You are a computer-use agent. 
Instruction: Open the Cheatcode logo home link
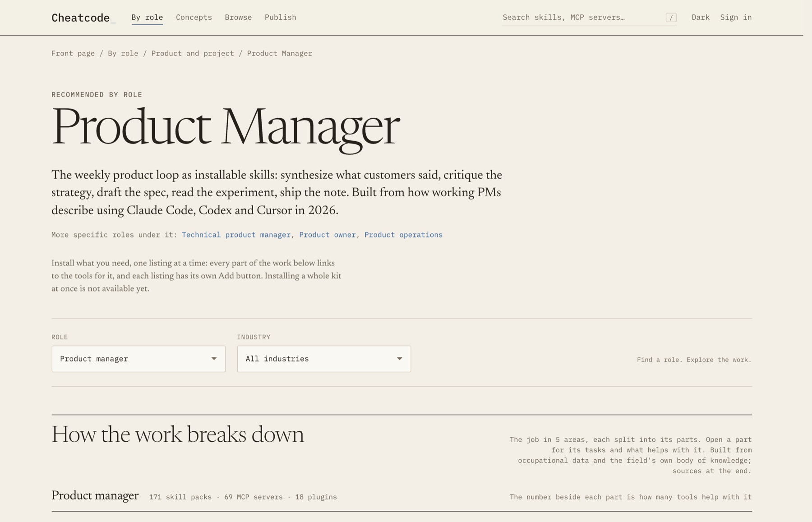(x=83, y=18)
